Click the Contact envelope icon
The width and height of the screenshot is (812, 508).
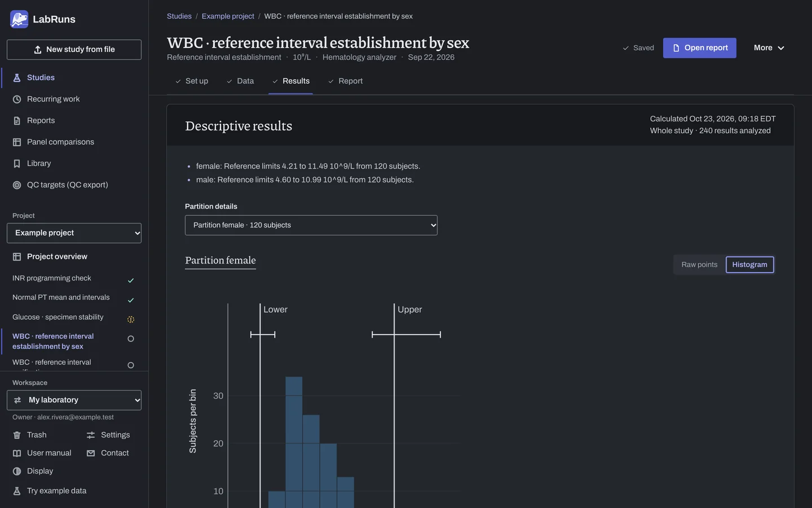(x=91, y=453)
